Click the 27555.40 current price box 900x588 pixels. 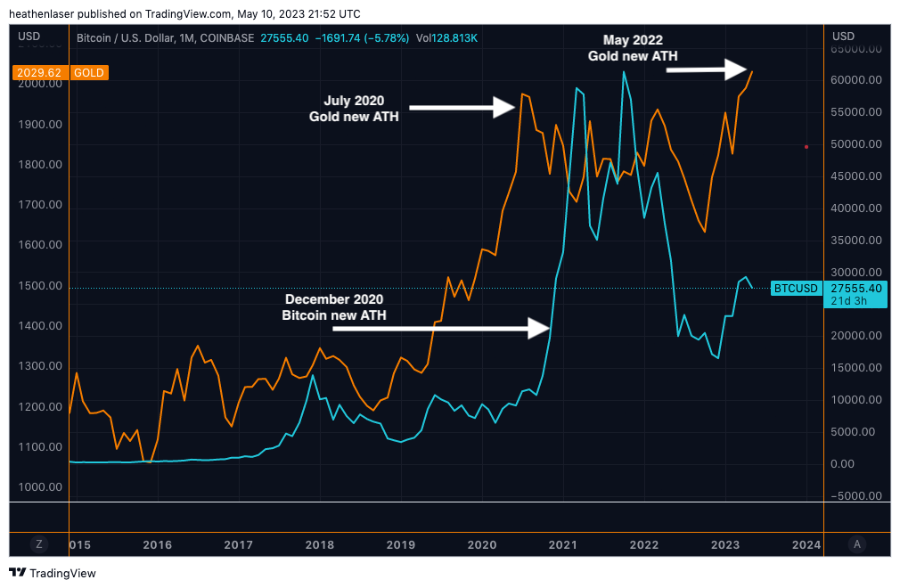[x=855, y=288]
